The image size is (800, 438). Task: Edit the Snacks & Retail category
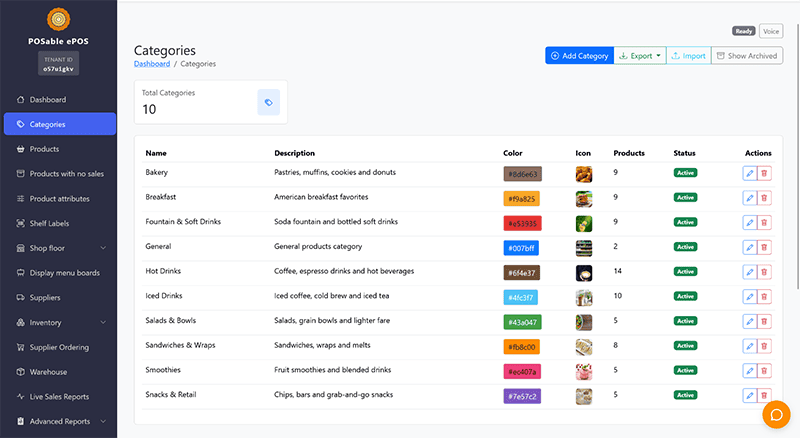tap(749, 396)
